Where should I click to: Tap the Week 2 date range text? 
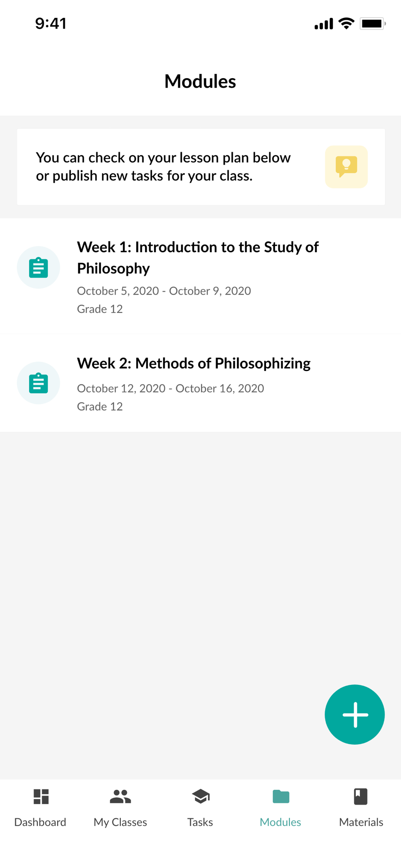tap(171, 388)
